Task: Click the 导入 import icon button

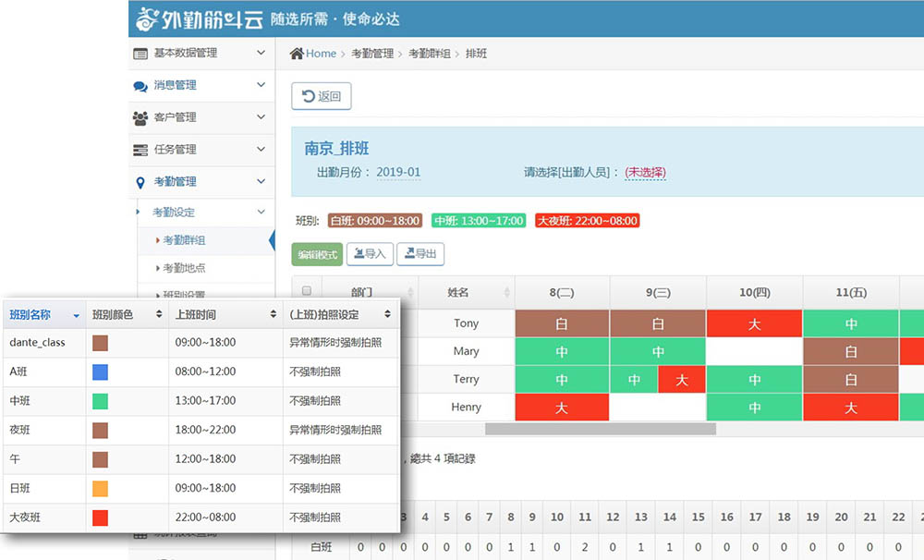Action: [359, 254]
